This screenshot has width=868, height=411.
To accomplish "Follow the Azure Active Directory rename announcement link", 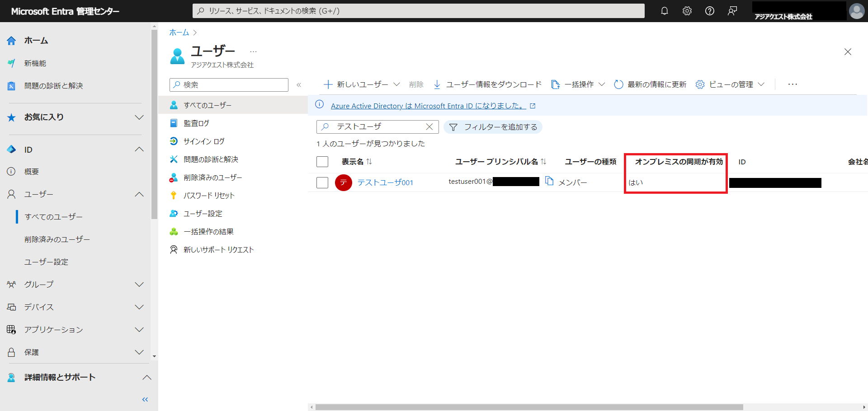I will tap(429, 105).
